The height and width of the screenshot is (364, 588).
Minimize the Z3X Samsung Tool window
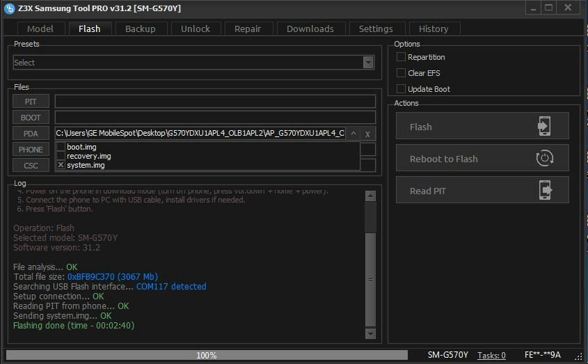tap(533, 8)
